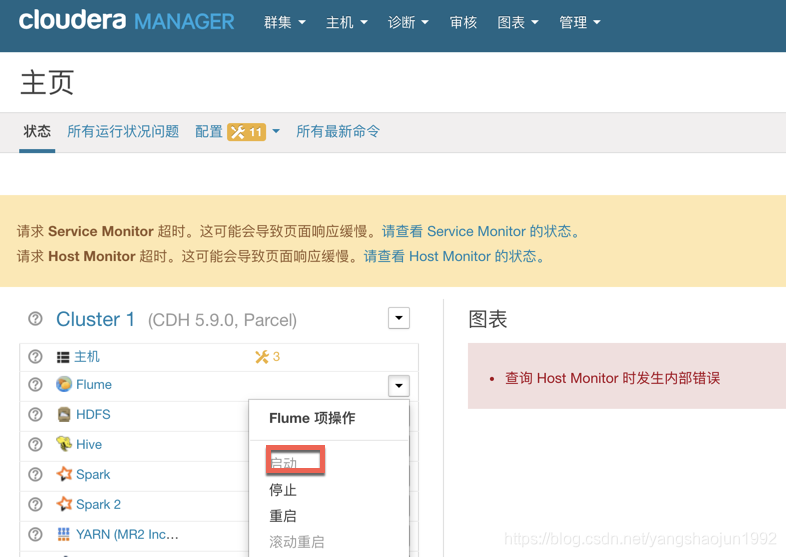Click the Flume service icon
The height and width of the screenshot is (557, 786).
(64, 385)
